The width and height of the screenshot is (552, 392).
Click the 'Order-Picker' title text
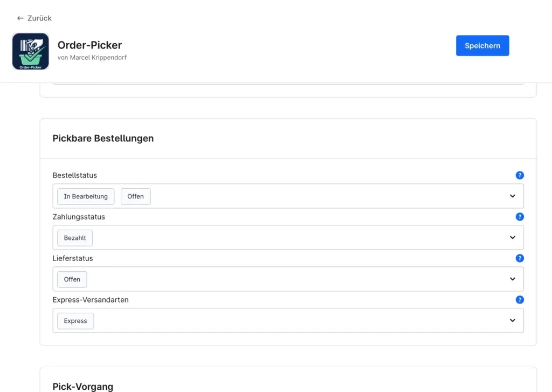(90, 45)
